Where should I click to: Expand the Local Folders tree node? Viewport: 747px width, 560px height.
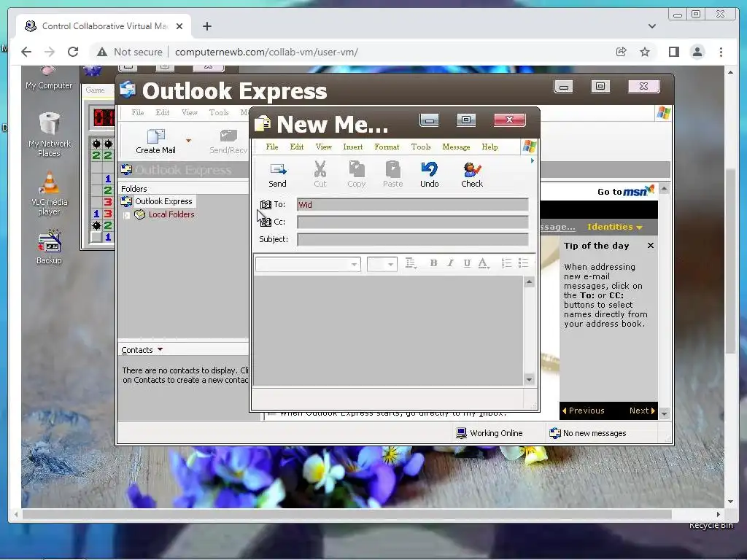click(127, 215)
